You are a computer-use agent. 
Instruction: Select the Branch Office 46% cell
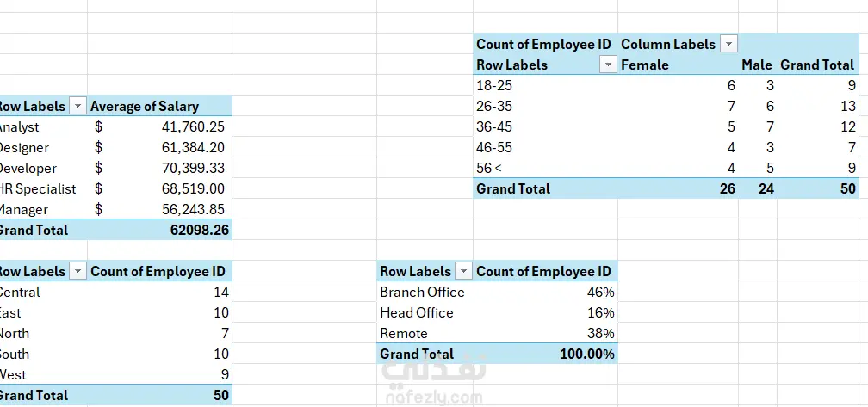(x=545, y=292)
